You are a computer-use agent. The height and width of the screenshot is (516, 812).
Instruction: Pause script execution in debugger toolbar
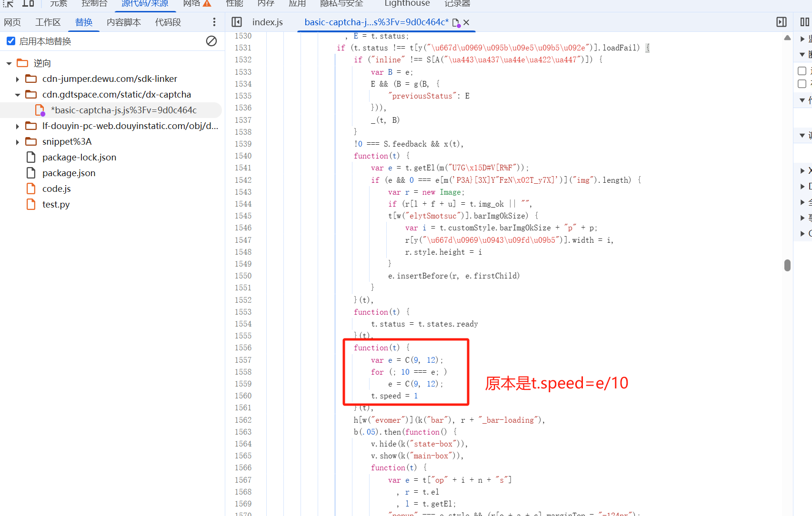coord(805,22)
